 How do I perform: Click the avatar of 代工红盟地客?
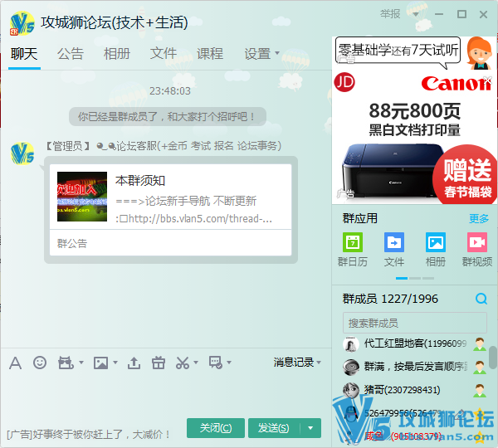[351, 344]
